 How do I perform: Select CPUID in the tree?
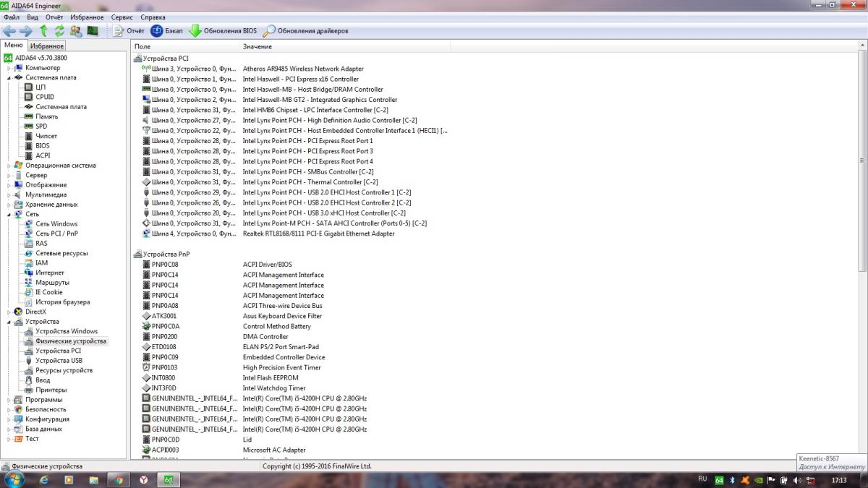[45, 97]
